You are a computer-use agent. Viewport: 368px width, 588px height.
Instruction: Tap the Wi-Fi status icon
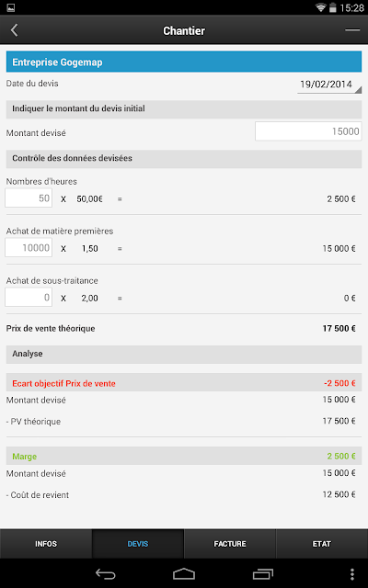pos(320,7)
